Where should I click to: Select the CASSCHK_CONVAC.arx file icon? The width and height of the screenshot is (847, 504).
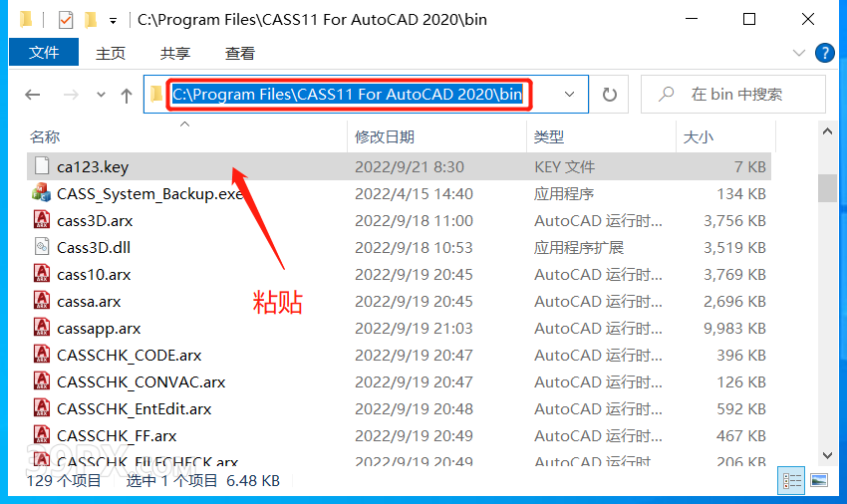coord(42,381)
